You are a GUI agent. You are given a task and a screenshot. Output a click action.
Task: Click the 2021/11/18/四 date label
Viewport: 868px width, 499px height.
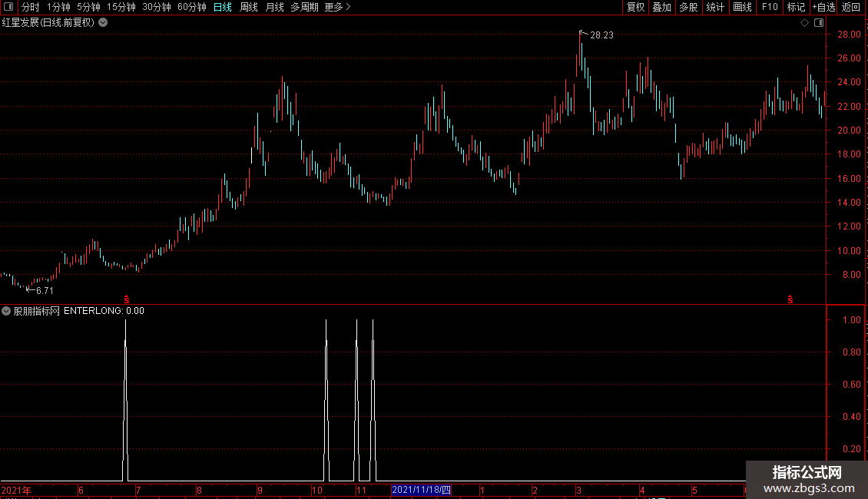(421, 490)
